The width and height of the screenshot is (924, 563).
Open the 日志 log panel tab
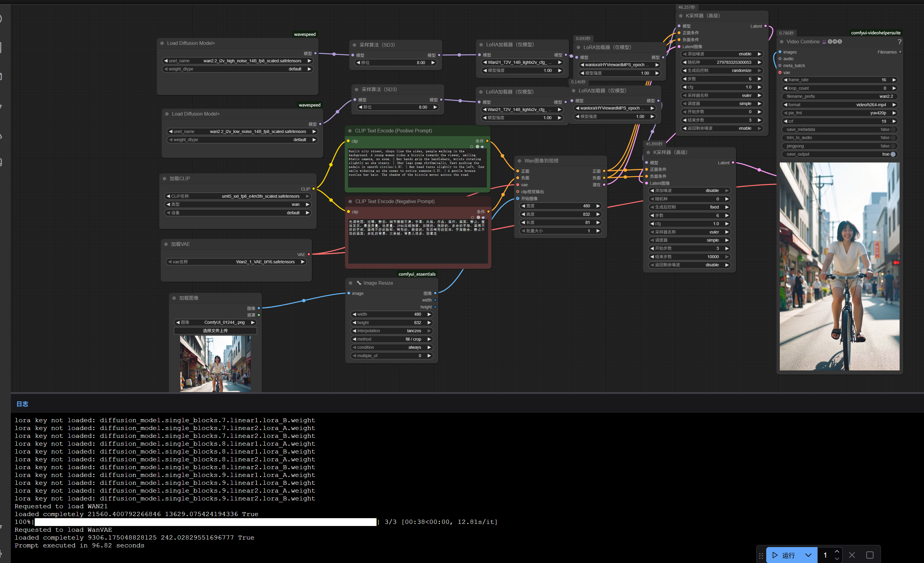[x=22, y=404]
